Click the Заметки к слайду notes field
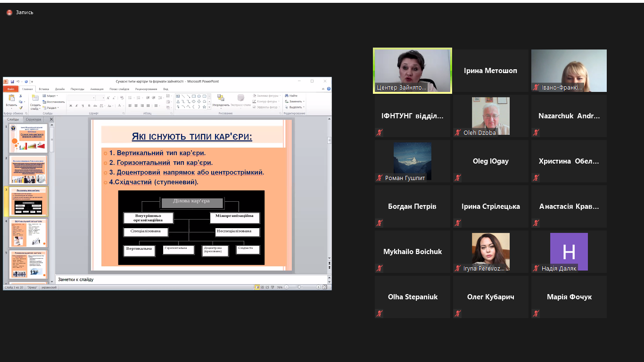Screen dimensions: 644x362 pyautogui.click(x=190, y=280)
